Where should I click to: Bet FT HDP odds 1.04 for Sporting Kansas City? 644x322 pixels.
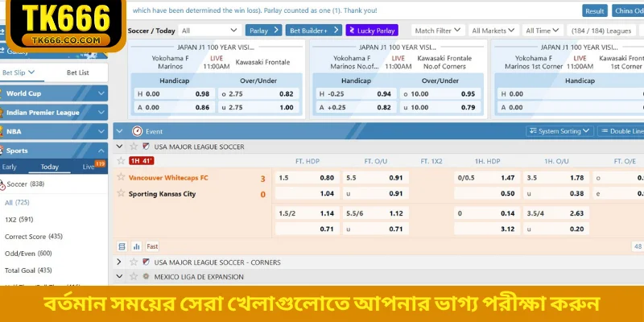click(x=307, y=193)
